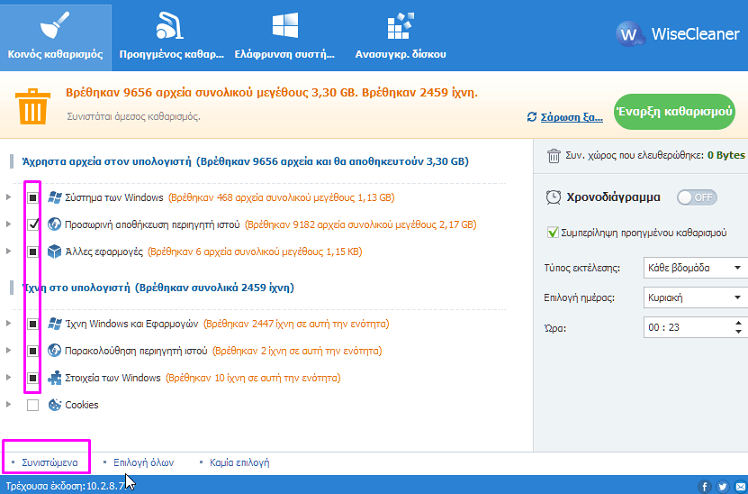
Task: Open the Facebook icon in status bar
Action: [705, 486]
